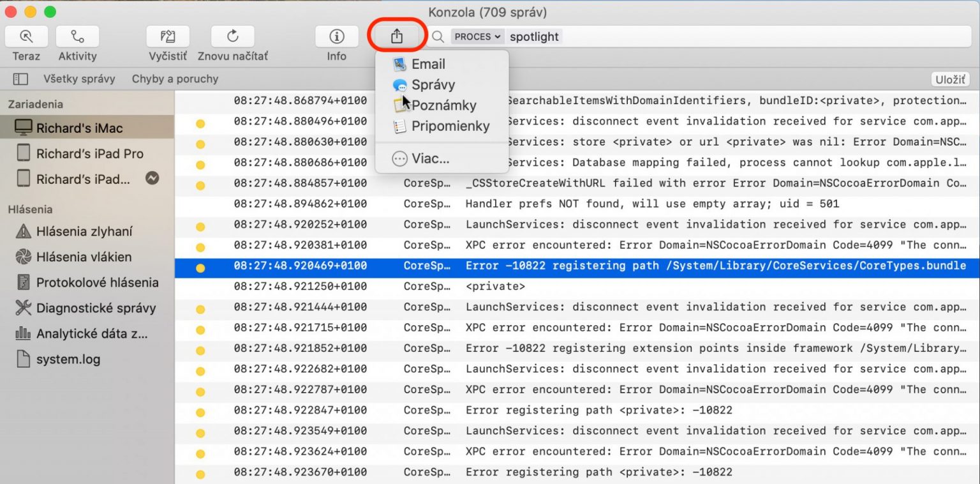This screenshot has width=980, height=484.
Task: Click the Diagnostické správy tools icon
Action: 23,308
